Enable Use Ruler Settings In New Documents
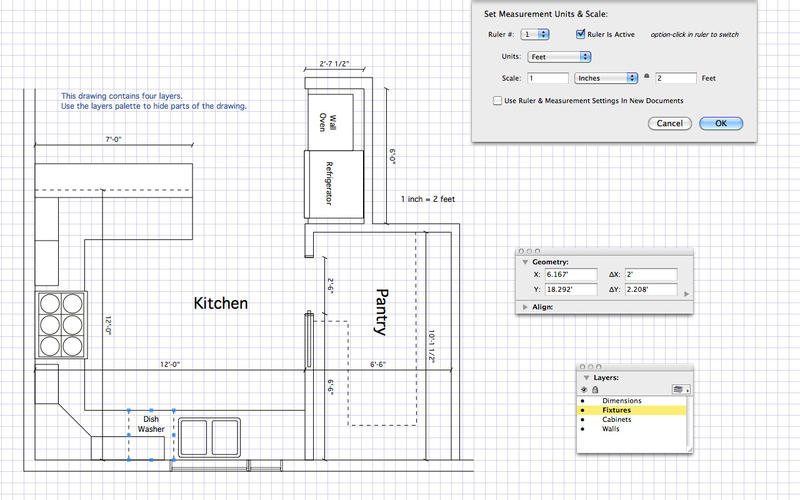 point(497,101)
